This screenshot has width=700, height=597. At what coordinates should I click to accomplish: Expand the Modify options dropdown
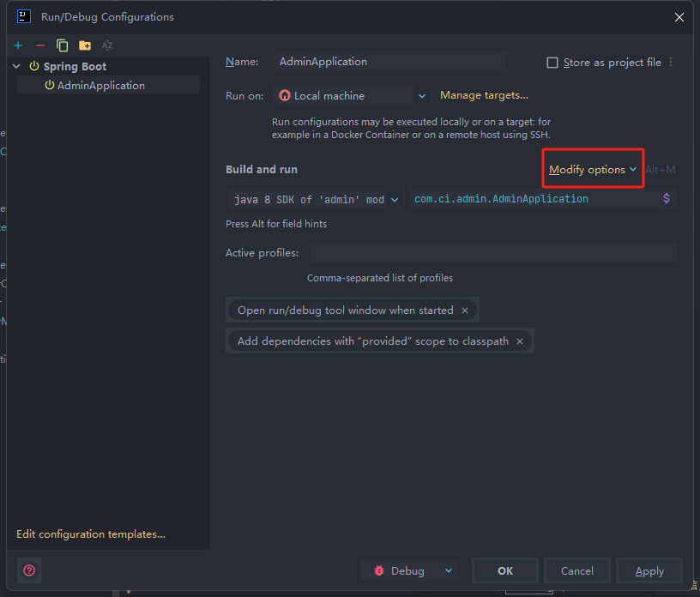593,170
